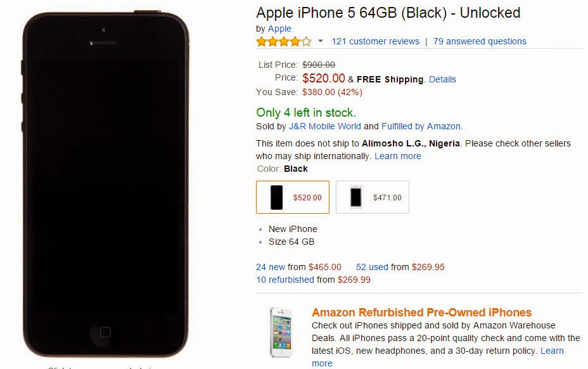Screen dimensions: 588x369
Task: View the 24 new offers link
Action: 271,267
